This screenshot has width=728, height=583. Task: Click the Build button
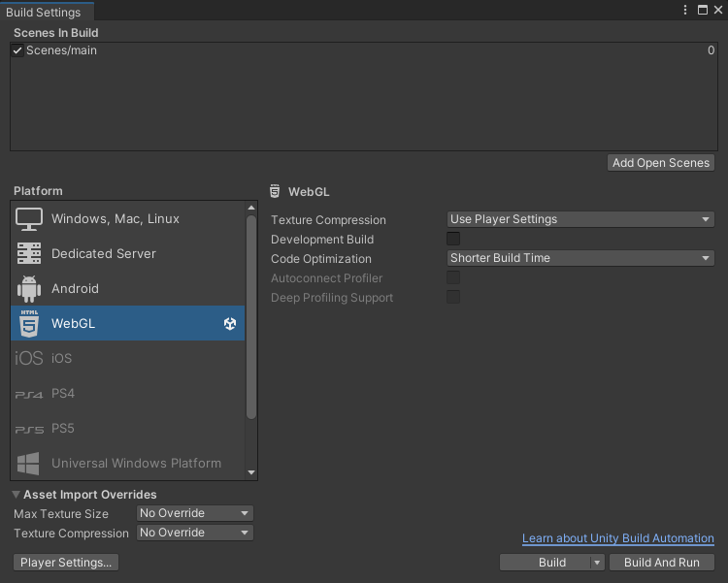tap(546, 563)
